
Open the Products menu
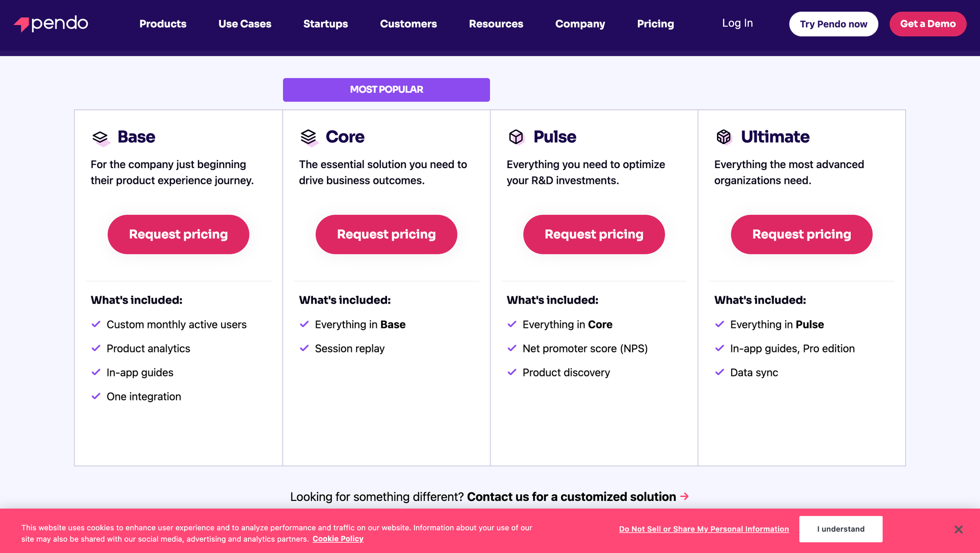163,24
